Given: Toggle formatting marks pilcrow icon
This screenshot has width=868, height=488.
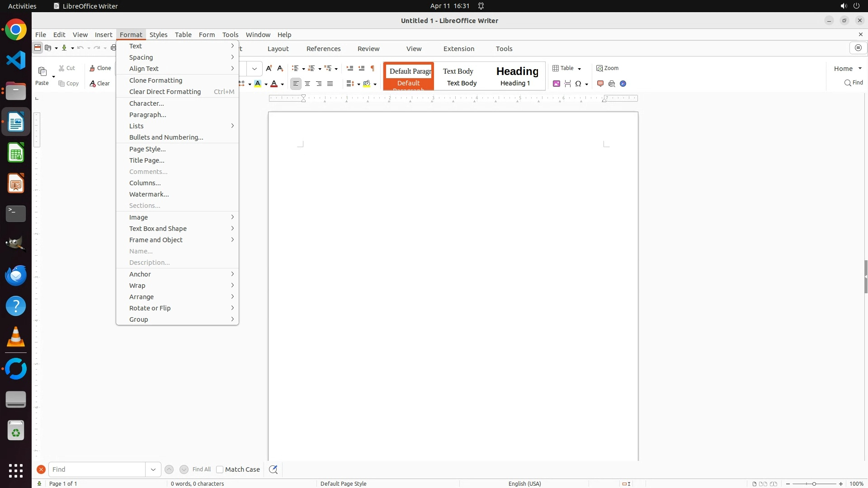Looking at the screenshot, I should [x=373, y=68].
